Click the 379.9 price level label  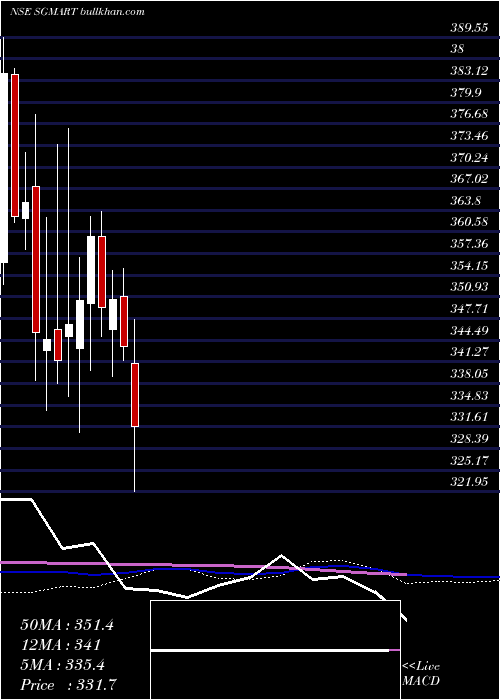(465, 92)
